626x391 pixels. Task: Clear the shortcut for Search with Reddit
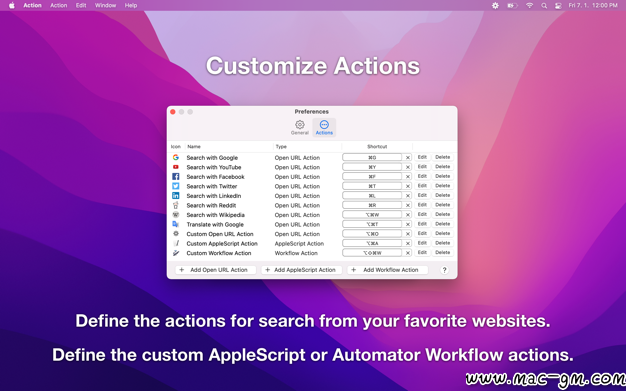[x=408, y=205]
